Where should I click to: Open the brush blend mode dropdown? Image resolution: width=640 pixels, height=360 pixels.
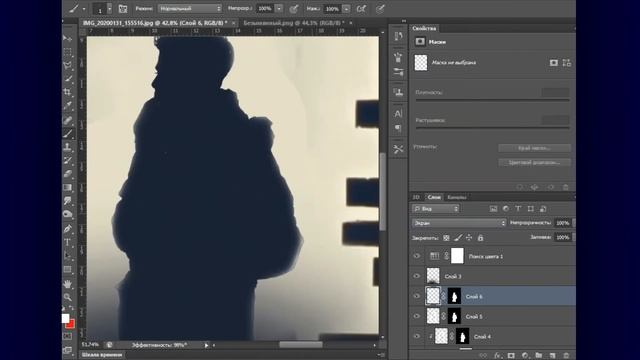190,9
